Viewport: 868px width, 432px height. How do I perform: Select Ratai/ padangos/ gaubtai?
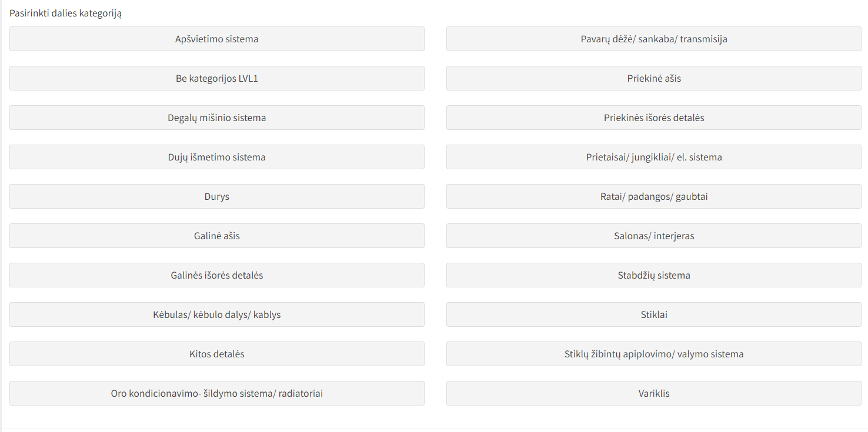(x=654, y=196)
